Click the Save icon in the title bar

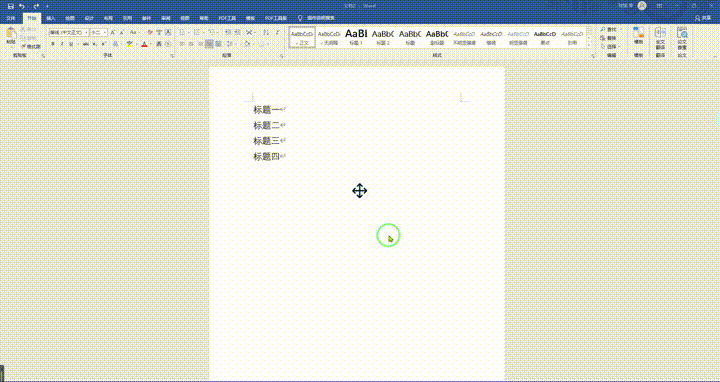click(10, 6)
